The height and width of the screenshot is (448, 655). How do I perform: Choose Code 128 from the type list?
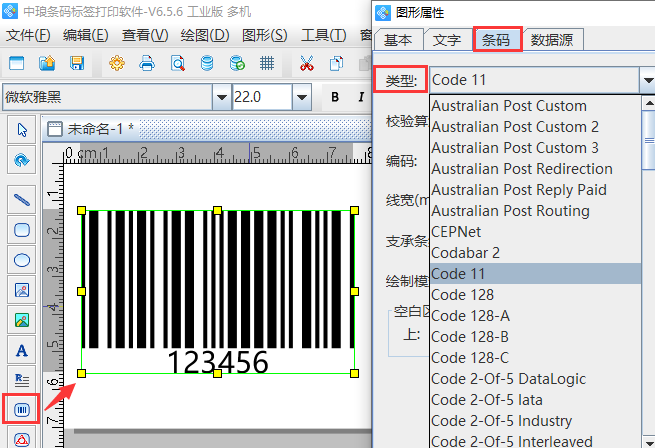(464, 294)
